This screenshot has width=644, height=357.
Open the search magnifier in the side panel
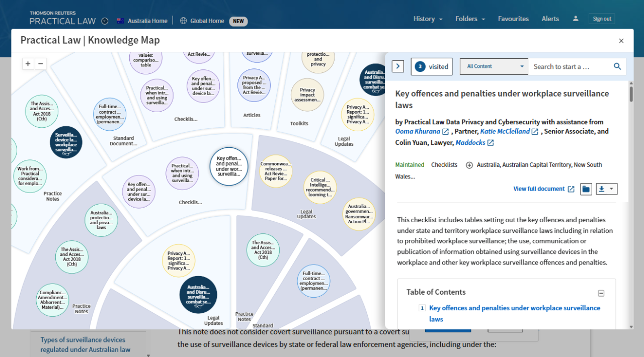coord(617,66)
